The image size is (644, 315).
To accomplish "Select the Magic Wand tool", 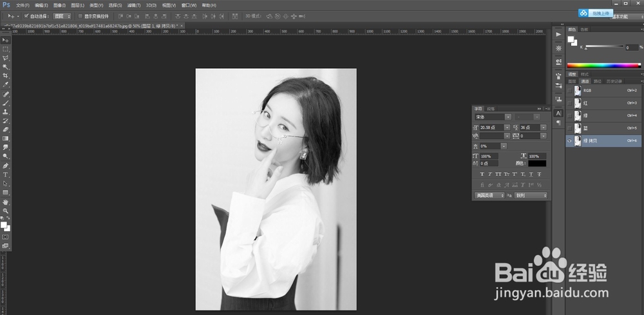I will click(5, 67).
